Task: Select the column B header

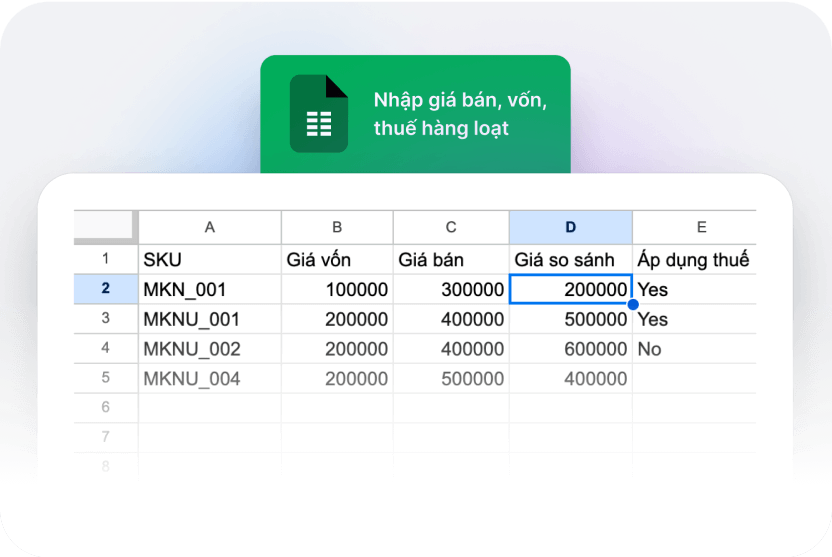Action: coord(337,228)
